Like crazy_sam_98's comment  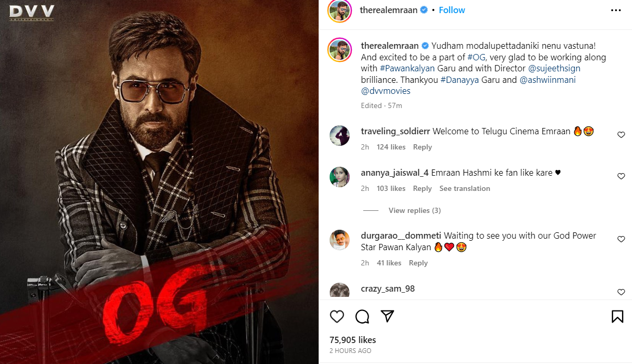point(621,292)
